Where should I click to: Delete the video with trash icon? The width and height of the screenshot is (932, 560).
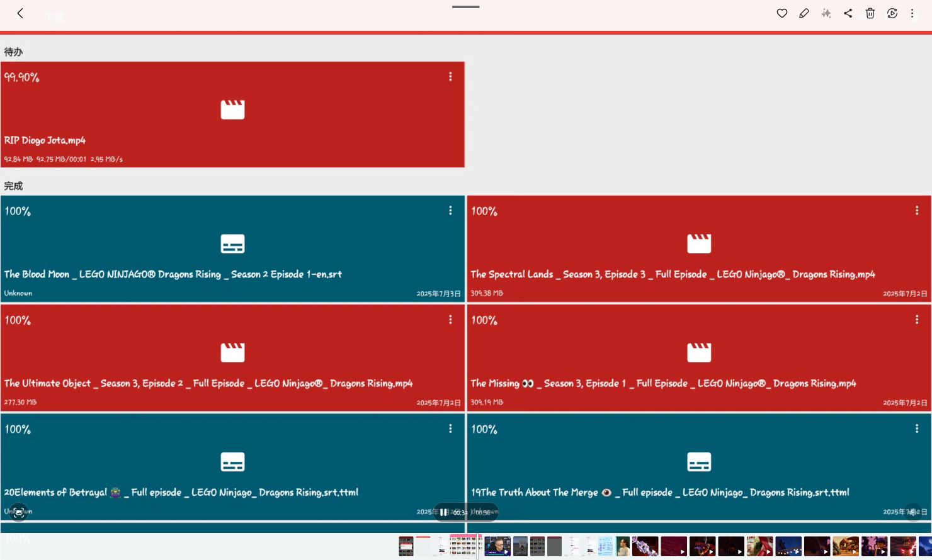(x=870, y=13)
